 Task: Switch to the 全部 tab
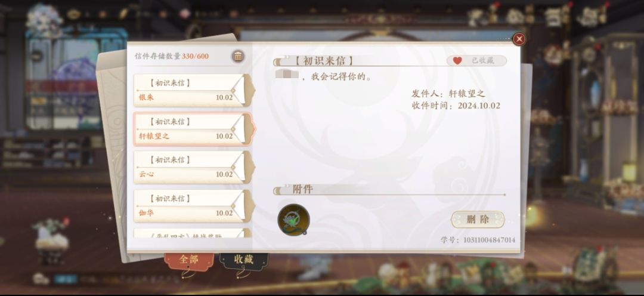pos(189,260)
